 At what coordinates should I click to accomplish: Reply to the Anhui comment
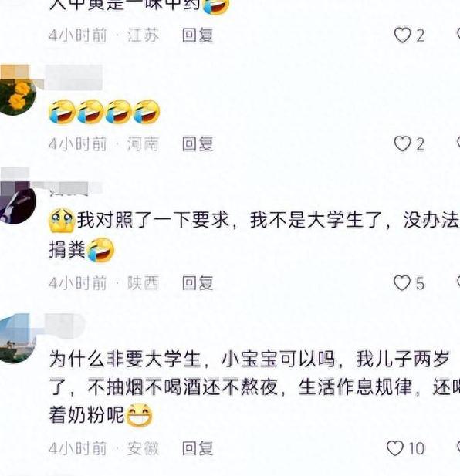click(x=198, y=448)
